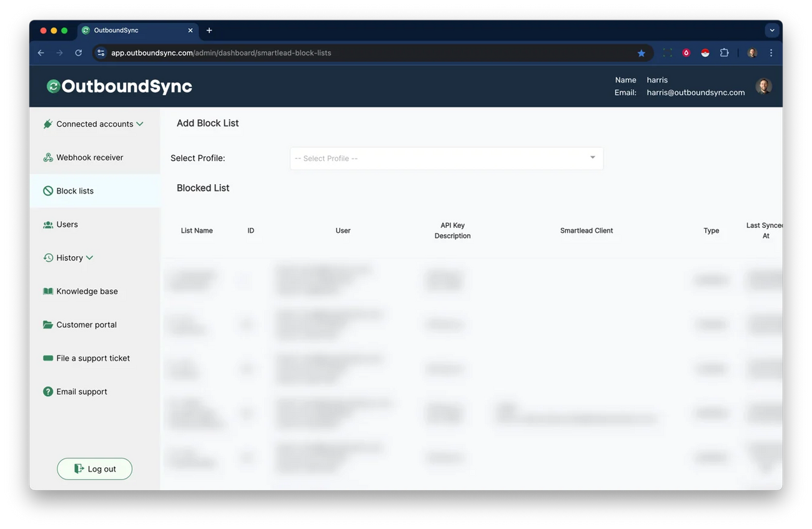Click the Customer portal folder icon

point(48,325)
